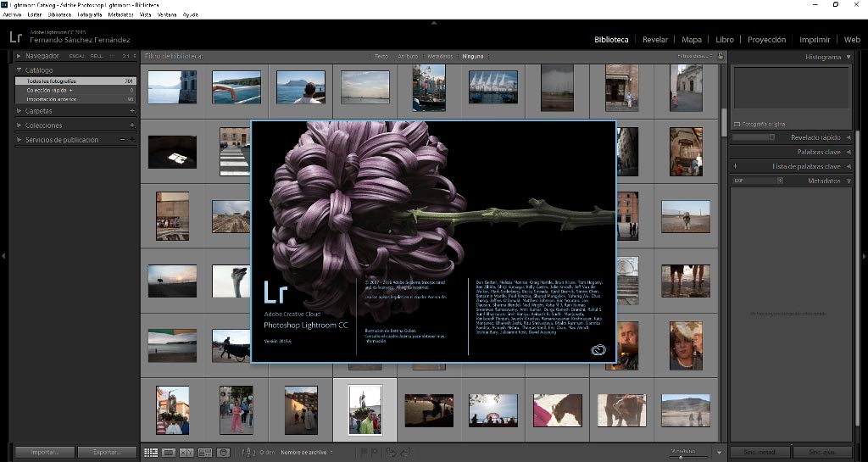Select Todas las fotografías in Catálogo
Image resolution: width=868 pixels, height=462 pixels.
(75, 81)
